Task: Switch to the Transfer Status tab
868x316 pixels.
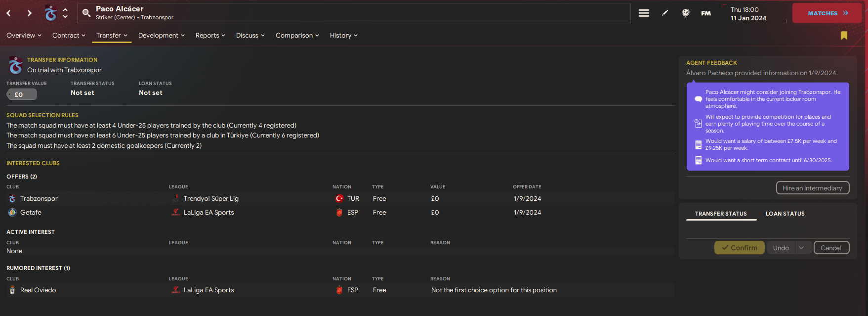Action: click(721, 214)
